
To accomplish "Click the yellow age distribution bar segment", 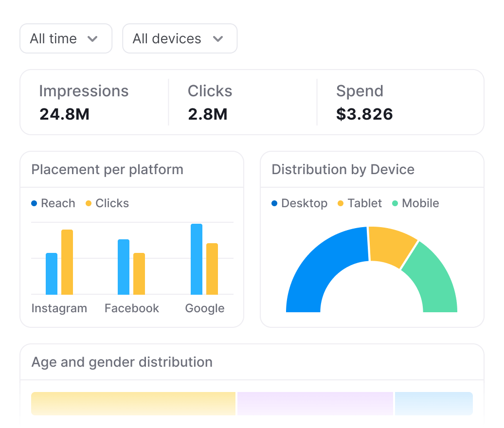I will pyautogui.click(x=133, y=404).
